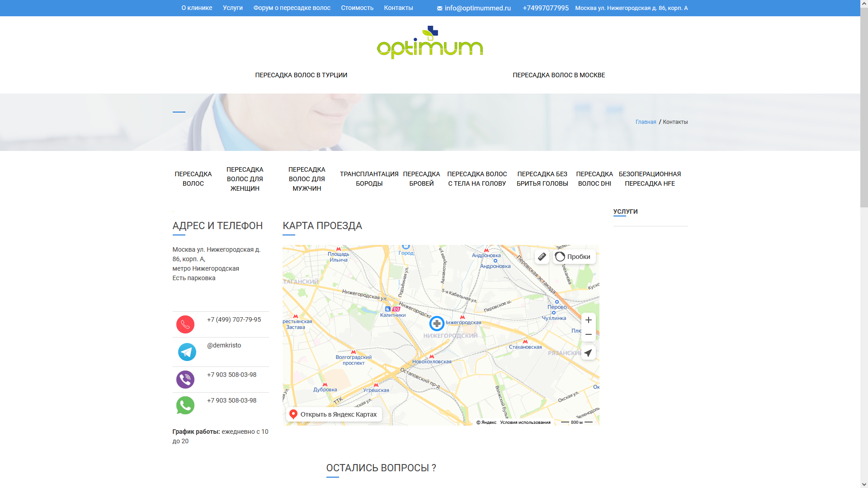The height and width of the screenshot is (488, 868).
Task: Open Пересадка волос DHI service
Action: (x=594, y=179)
